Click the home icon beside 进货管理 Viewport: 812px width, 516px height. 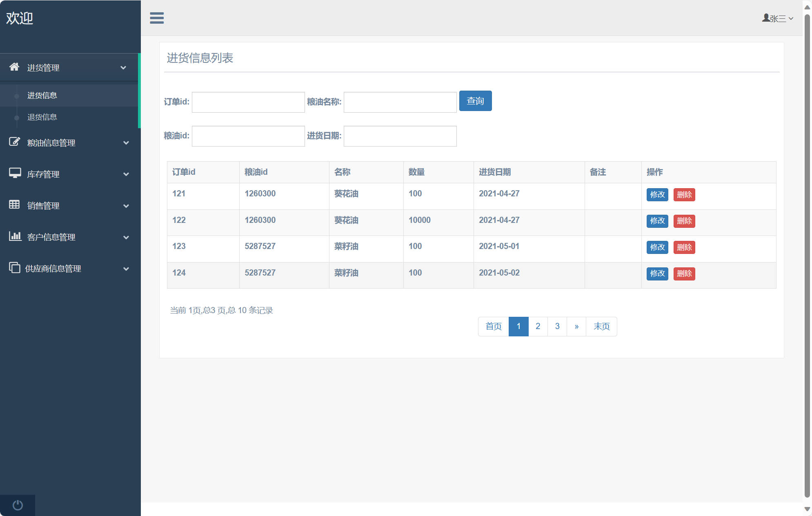[x=14, y=67]
